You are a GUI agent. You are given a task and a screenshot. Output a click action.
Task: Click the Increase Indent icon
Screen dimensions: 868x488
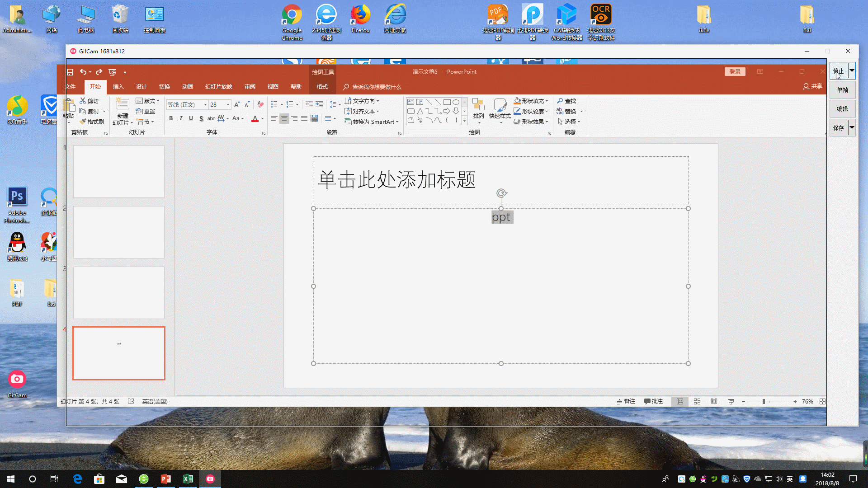[x=319, y=104]
